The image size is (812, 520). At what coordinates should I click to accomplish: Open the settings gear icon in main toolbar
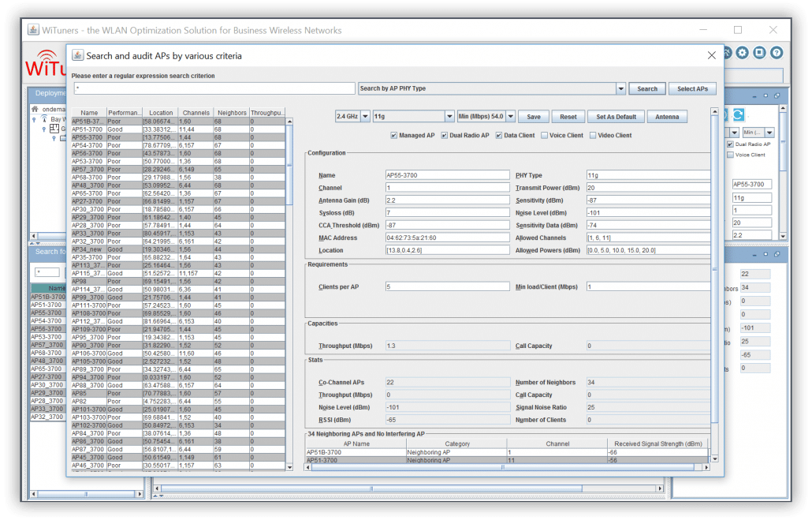(742, 52)
